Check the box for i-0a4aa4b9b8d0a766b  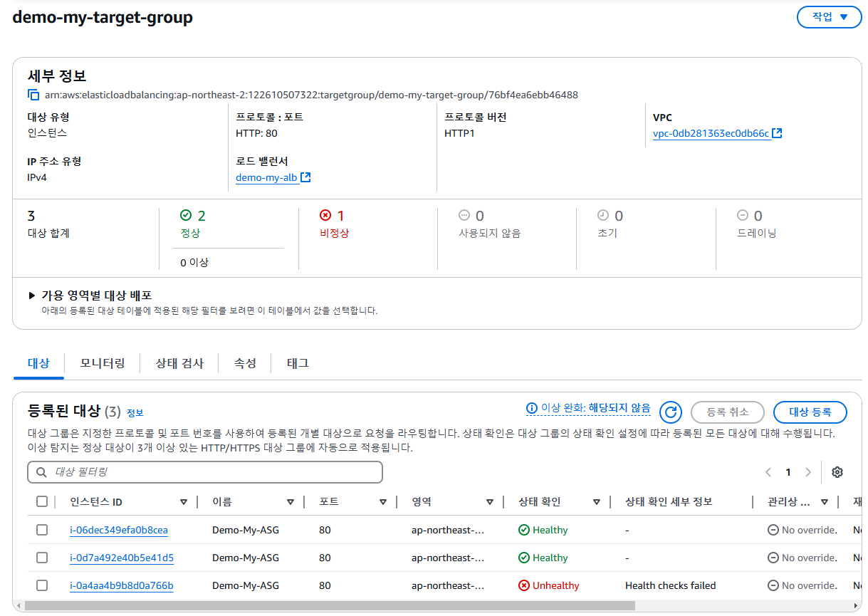(42, 585)
